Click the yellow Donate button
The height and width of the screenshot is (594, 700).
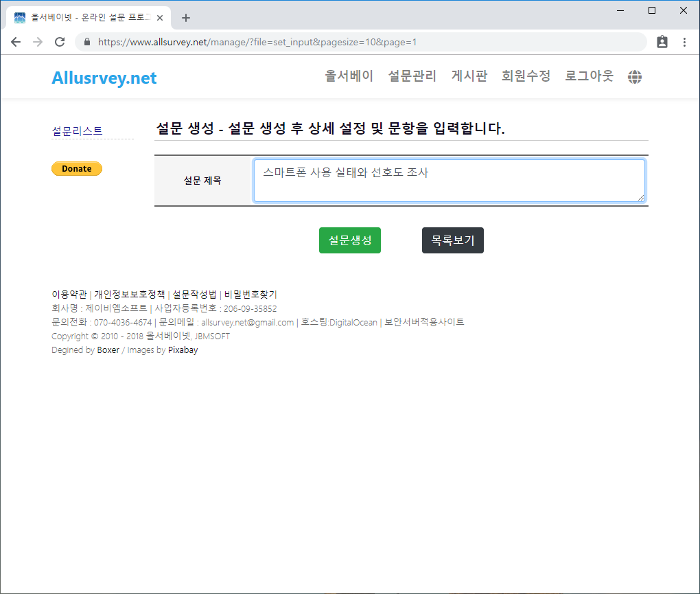(x=77, y=169)
